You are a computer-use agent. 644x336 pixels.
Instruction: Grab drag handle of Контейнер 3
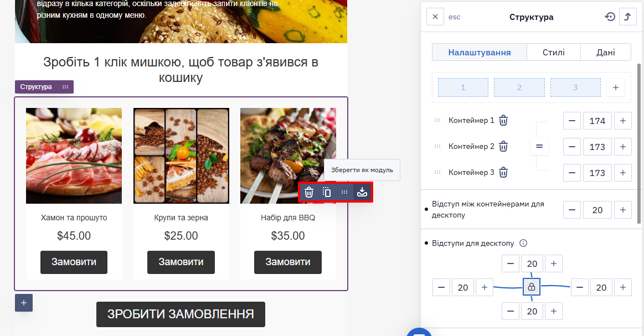coord(437,173)
